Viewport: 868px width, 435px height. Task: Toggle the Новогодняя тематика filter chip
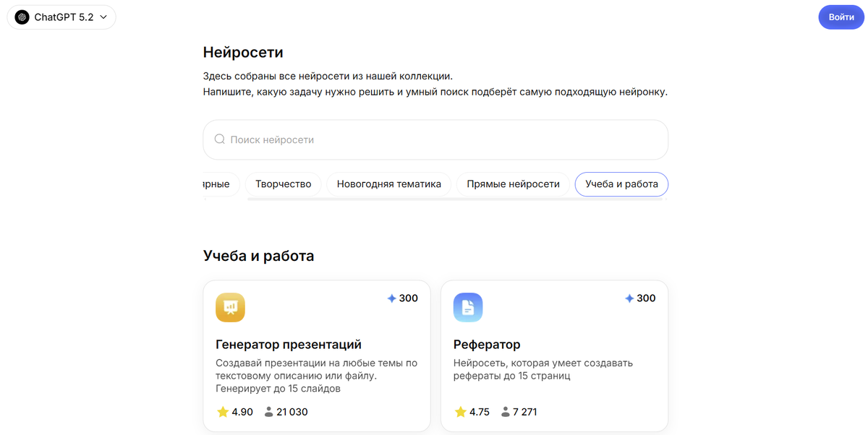pyautogui.click(x=388, y=184)
